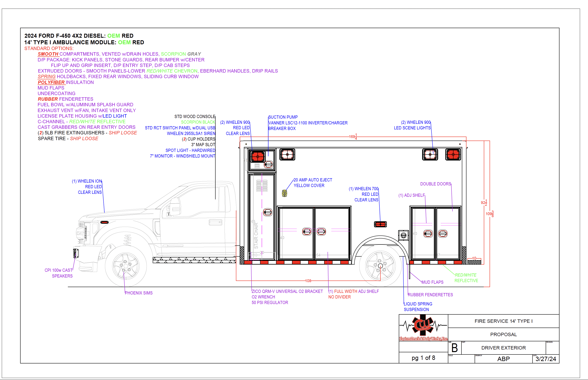588x380 pixels.
Task: Click 'RED/WHITE' reflective callout at rear
Action: point(466,275)
